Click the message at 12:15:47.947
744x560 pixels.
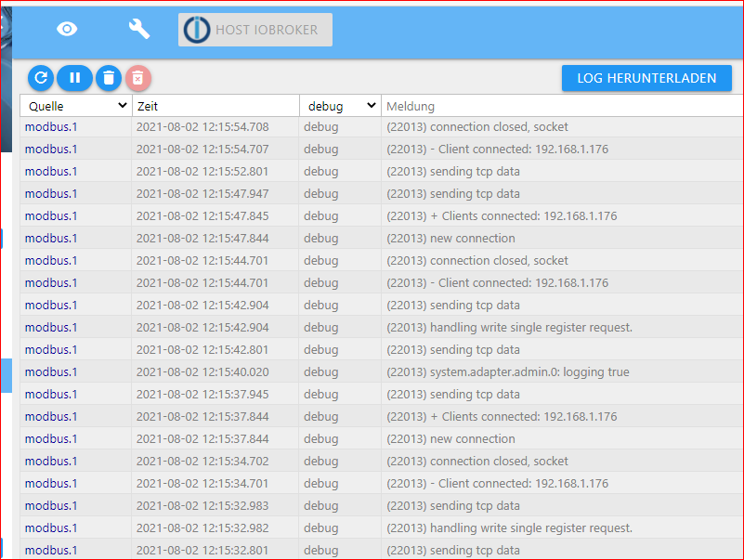pyautogui.click(x=453, y=193)
